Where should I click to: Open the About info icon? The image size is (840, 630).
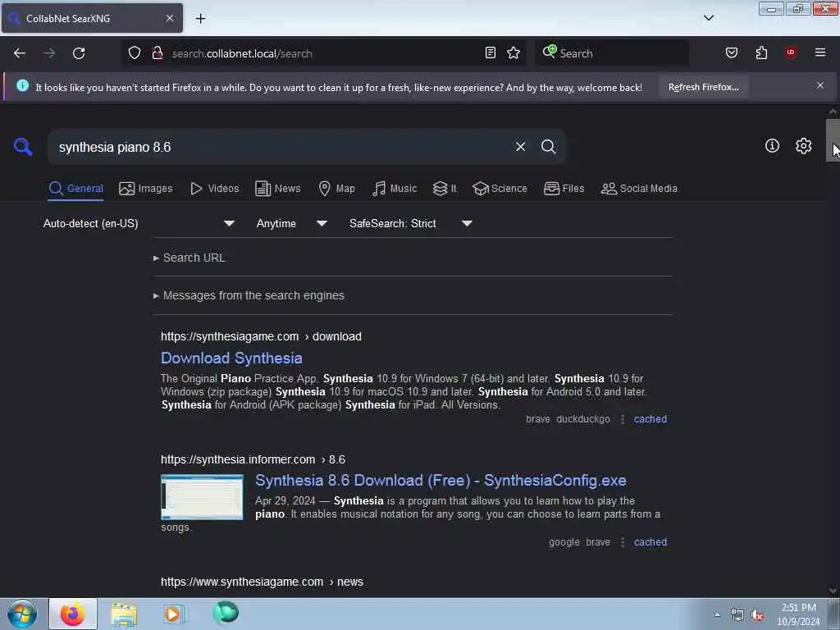[772, 146]
